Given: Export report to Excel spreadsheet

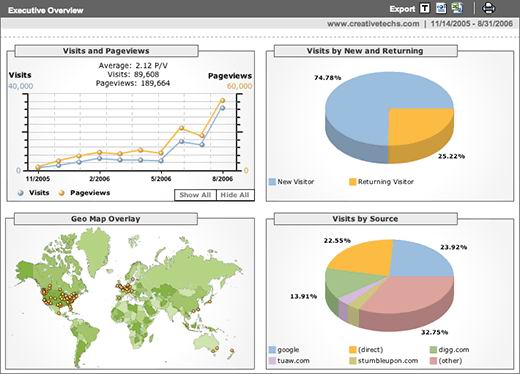Looking at the screenshot, I should tap(457, 8).
